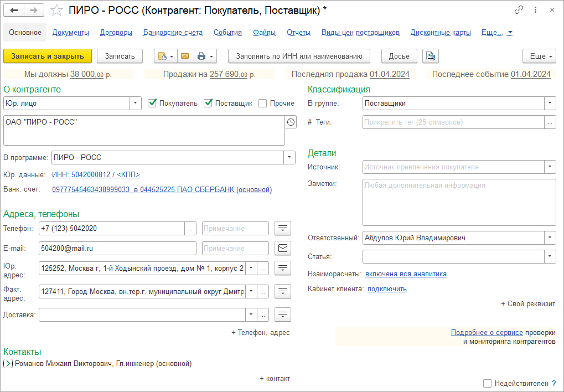The width and height of the screenshot is (564, 392).
Task: Open create-based-on document icon menu
Action: tap(165, 56)
